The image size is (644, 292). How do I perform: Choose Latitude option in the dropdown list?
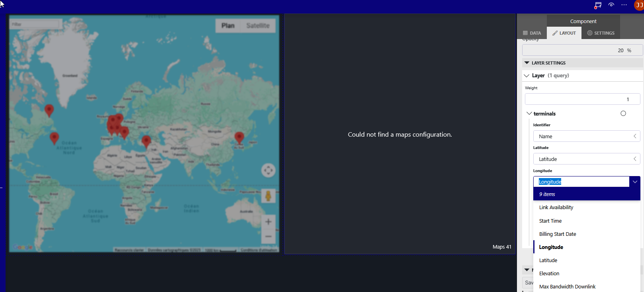(x=587, y=261)
